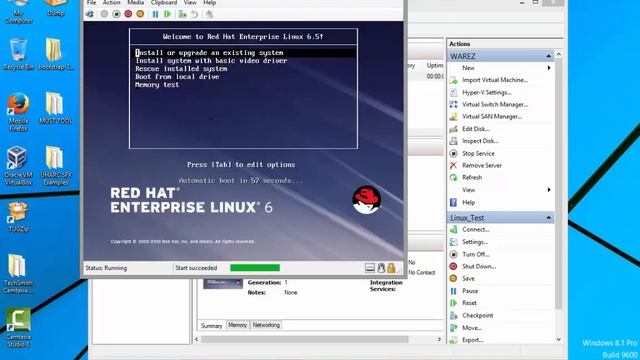Viewport: 640px width, 360px height.
Task: Click the lock icon in VM status bar
Action: pos(391,268)
